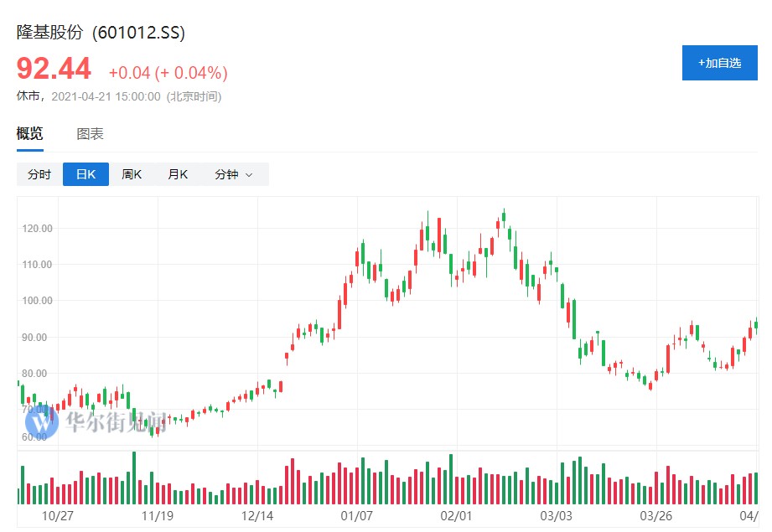Click the current price 92.44
Image resolution: width=772 pixels, height=532 pixels.
point(54,69)
